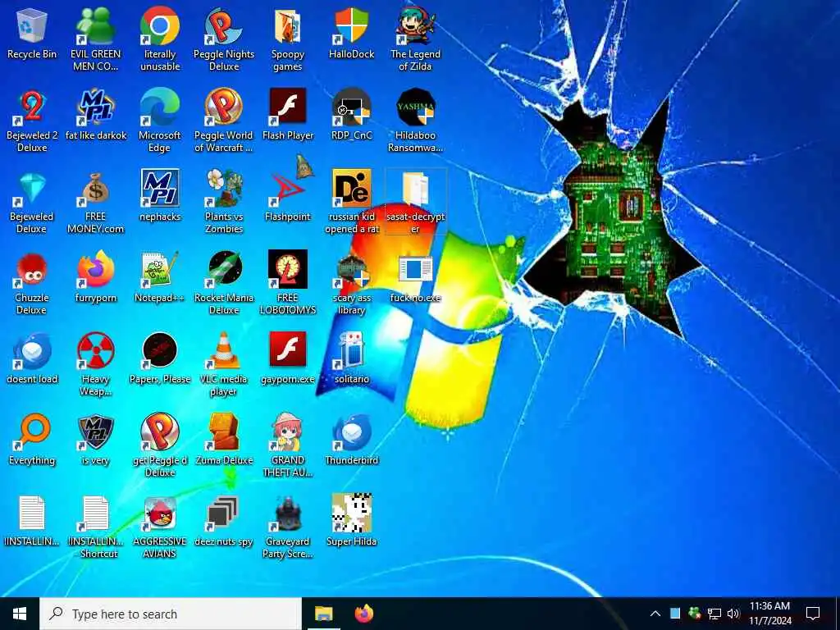Select the FREE MONEY.com money bag icon
This screenshot has width=840, height=630.
95,202
